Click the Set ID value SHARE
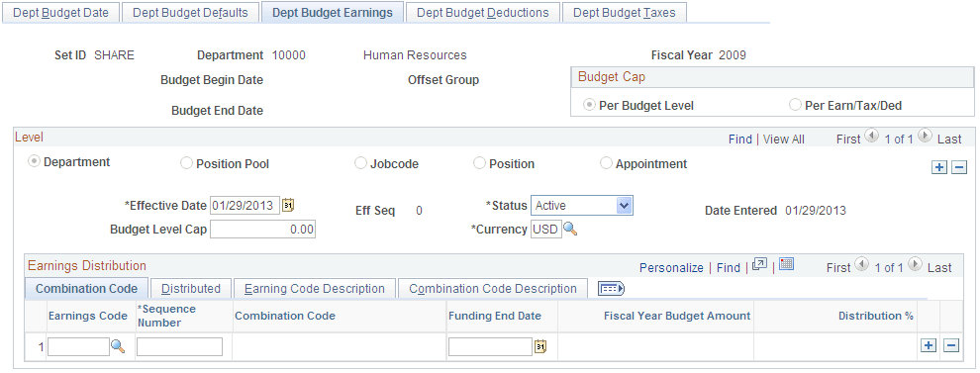This screenshot has height=373, width=980. click(x=115, y=55)
